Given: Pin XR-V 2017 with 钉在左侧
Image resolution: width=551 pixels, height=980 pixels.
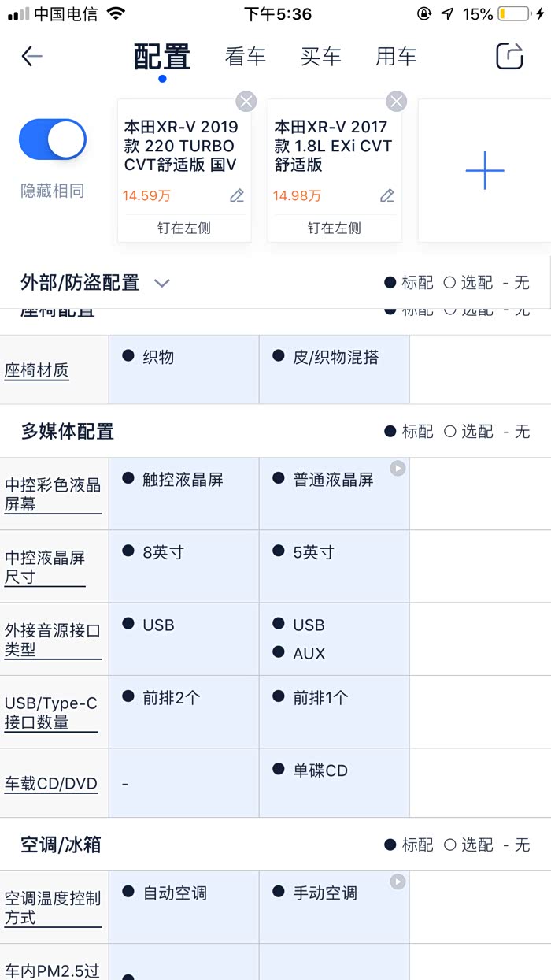Looking at the screenshot, I should coord(335,228).
